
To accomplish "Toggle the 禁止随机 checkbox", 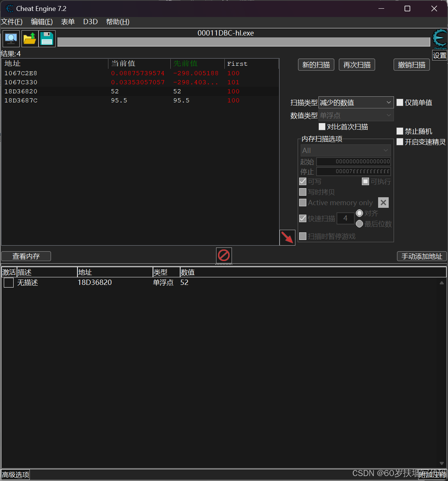I will pos(400,131).
